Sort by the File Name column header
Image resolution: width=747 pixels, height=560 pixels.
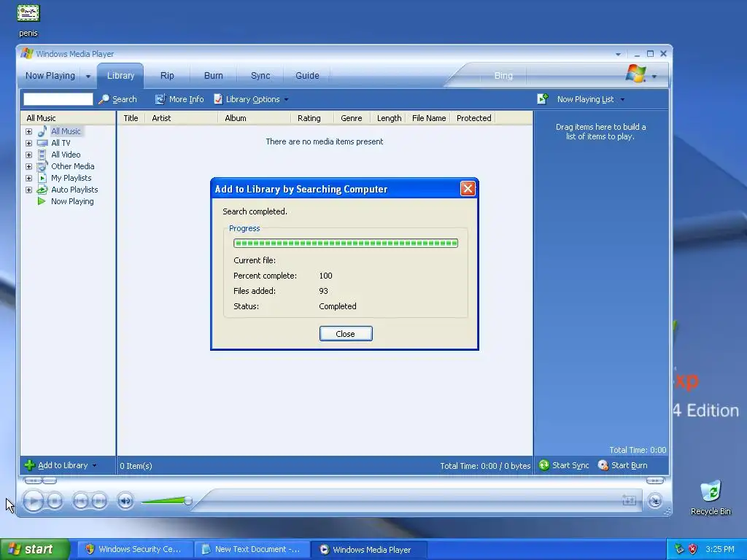[428, 118]
